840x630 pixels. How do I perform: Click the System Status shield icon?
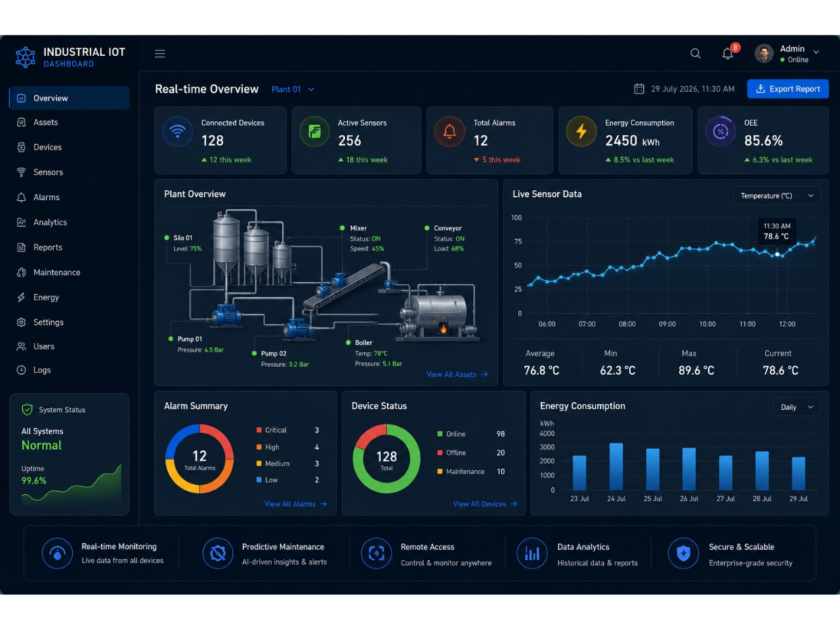(27, 409)
